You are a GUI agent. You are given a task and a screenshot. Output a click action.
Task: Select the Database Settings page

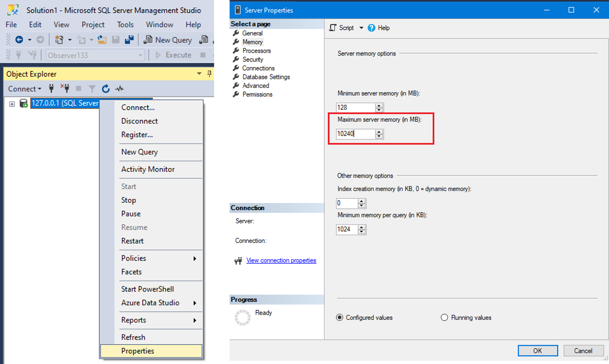(266, 77)
